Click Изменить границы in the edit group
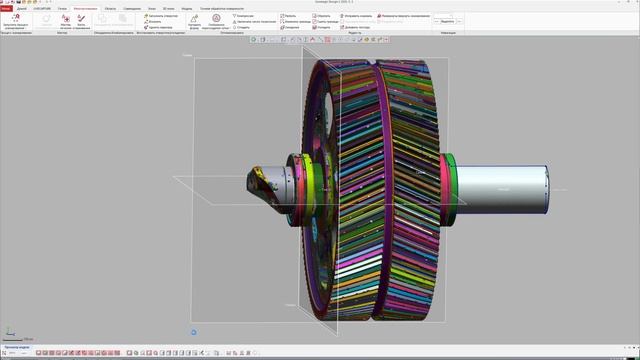640x360 pixels. [x=295, y=22]
